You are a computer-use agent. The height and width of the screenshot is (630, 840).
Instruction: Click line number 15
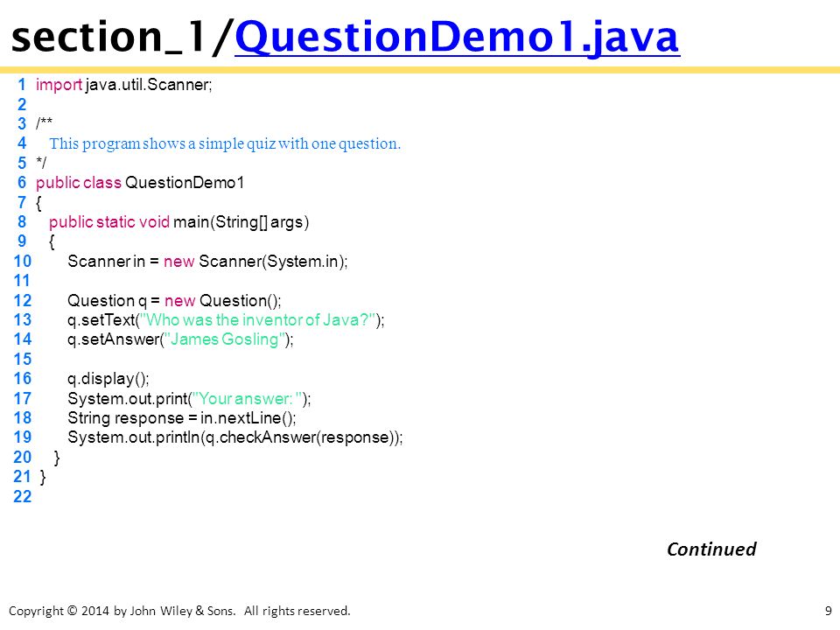click(x=23, y=359)
